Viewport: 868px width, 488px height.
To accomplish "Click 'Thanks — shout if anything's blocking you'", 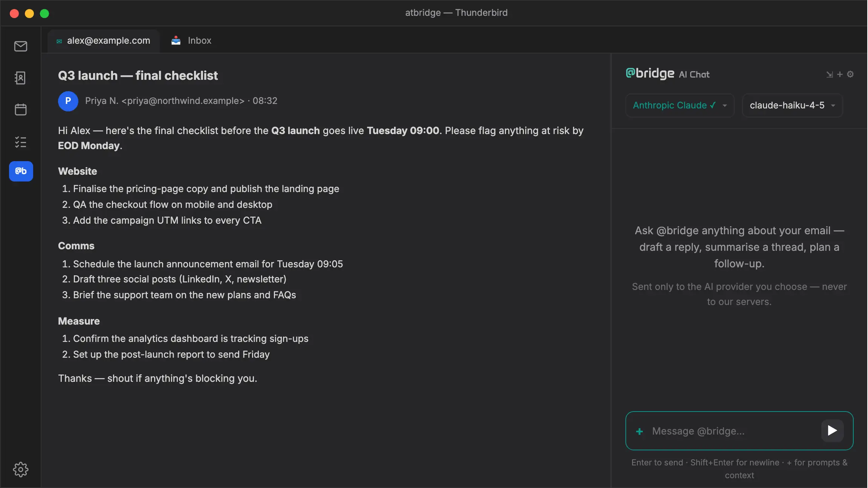I will pyautogui.click(x=157, y=378).
